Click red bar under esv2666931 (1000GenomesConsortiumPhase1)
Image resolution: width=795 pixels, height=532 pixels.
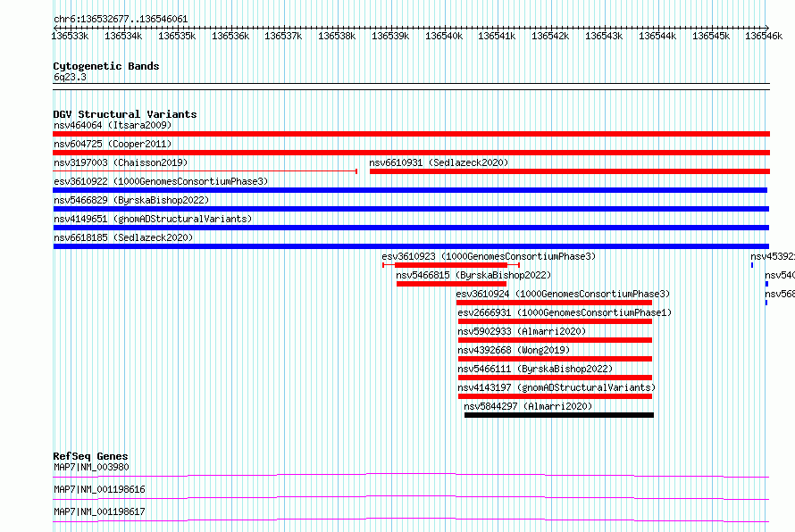pos(555,321)
